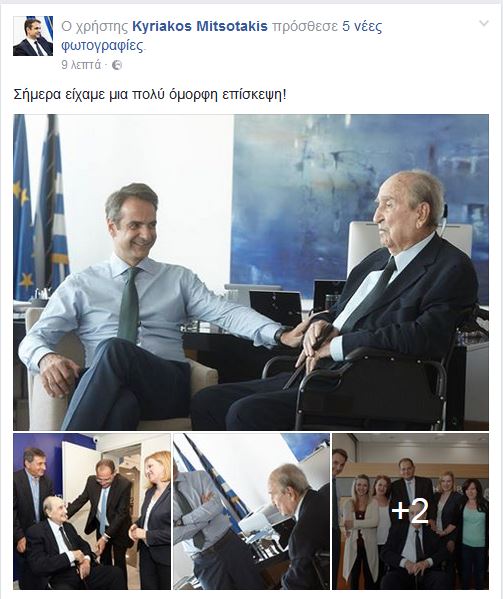Click the green tie of the smiling man
503x599 pixels.
coord(129,304)
